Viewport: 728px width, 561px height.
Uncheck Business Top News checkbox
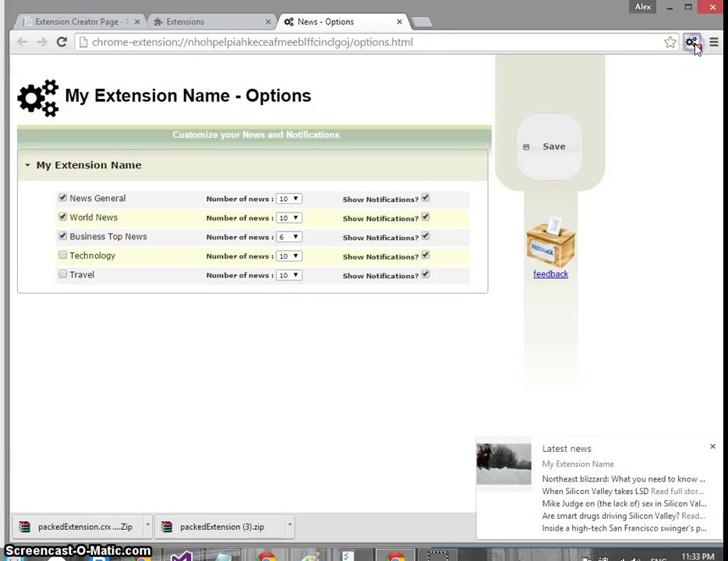coord(62,236)
